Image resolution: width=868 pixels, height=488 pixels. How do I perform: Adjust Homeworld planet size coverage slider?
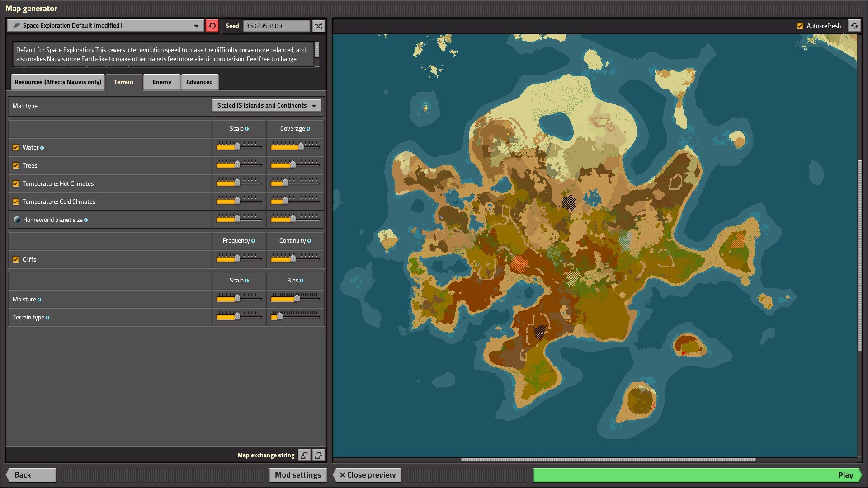(295, 219)
